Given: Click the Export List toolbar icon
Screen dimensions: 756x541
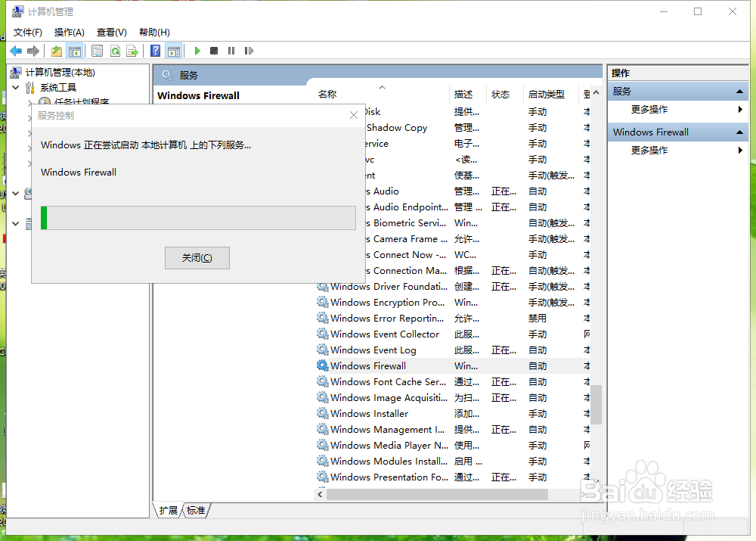Looking at the screenshot, I should coord(132,51).
